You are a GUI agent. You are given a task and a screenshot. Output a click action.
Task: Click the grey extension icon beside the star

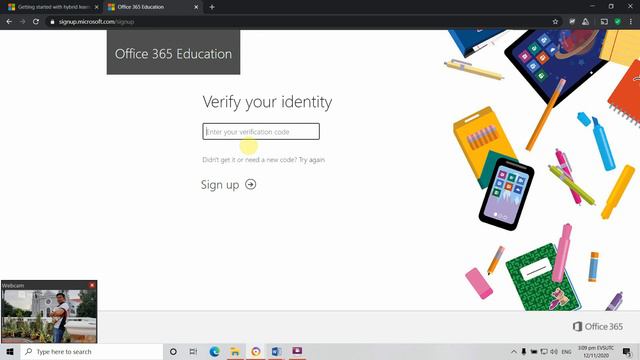pos(572,22)
